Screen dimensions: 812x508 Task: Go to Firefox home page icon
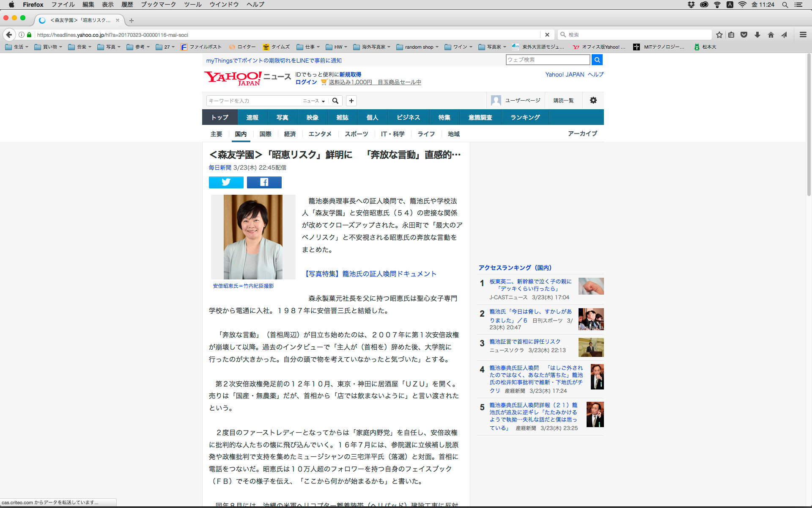tap(771, 35)
